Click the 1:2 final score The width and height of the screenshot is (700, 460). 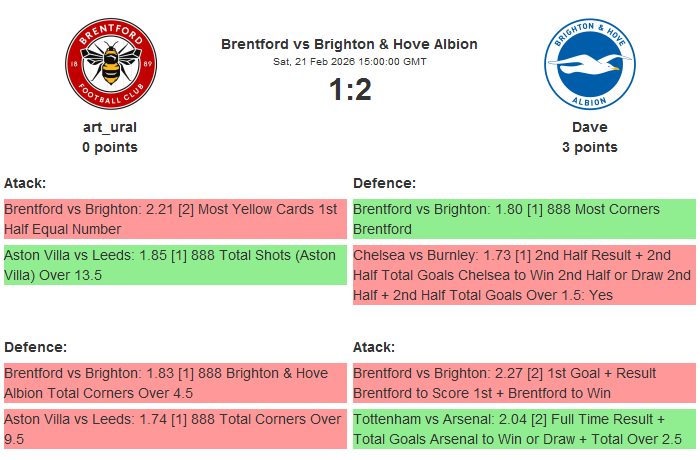coord(349,90)
